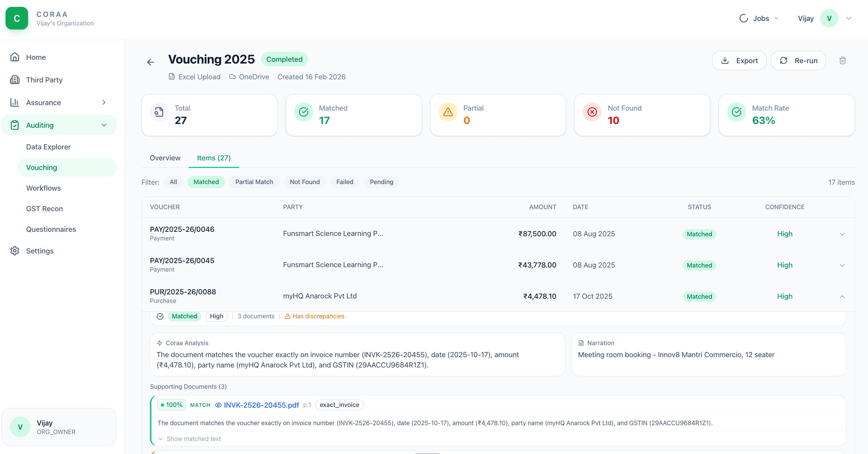The height and width of the screenshot is (454, 868).
Task: Click the eye icon beside INVK-2526-20455.pdf
Action: [x=218, y=405]
